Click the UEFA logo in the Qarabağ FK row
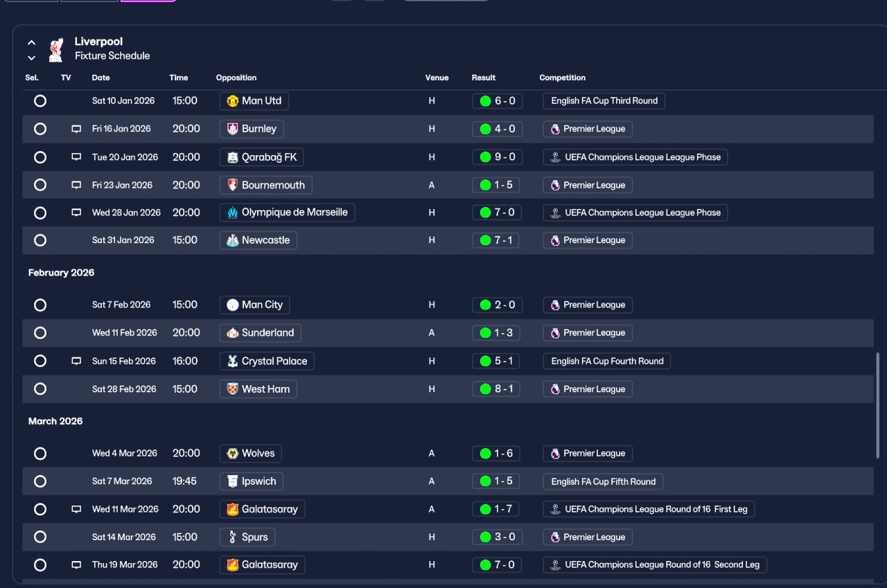Viewport: 887px width, 588px height. click(555, 157)
